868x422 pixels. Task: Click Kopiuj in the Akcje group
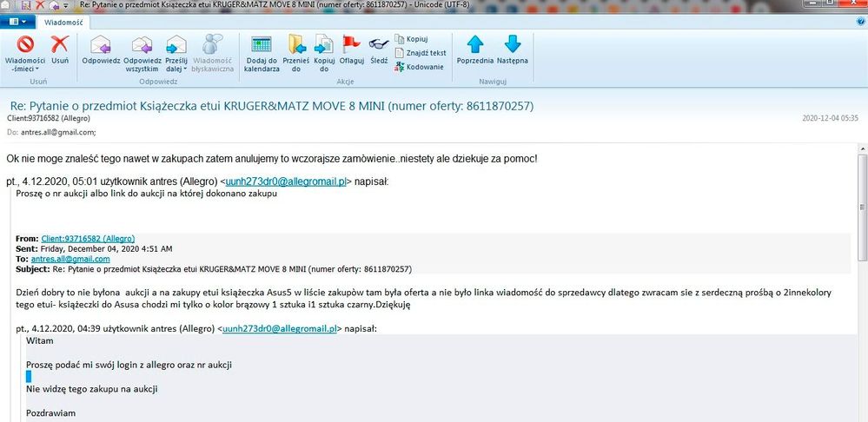click(412, 39)
